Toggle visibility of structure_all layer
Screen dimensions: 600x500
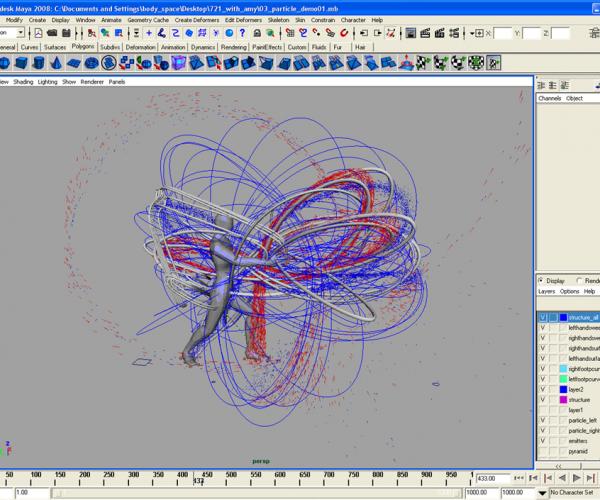(543, 318)
